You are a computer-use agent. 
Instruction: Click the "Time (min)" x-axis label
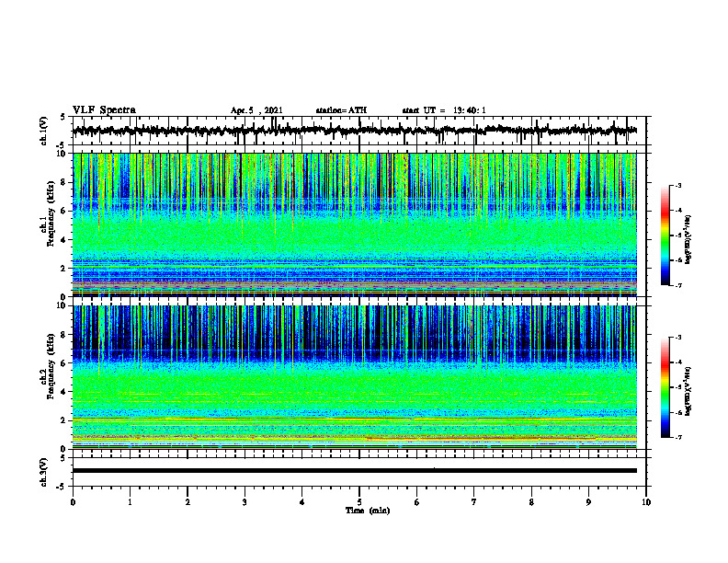tap(368, 511)
